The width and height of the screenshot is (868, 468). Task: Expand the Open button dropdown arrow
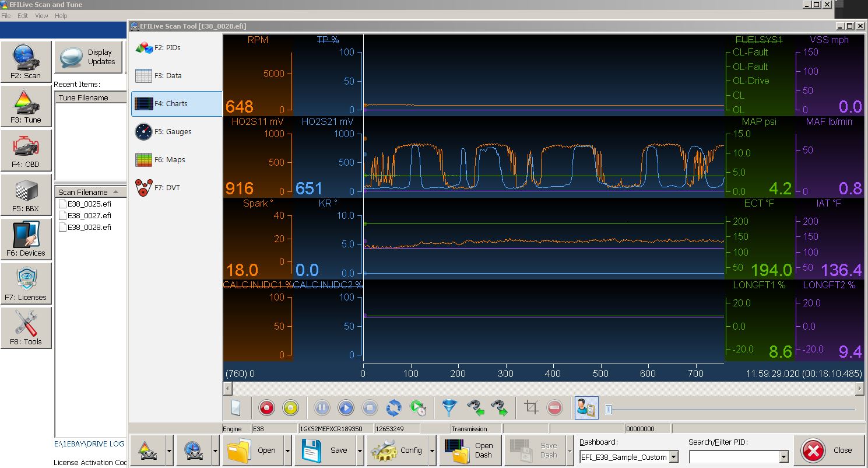click(288, 450)
